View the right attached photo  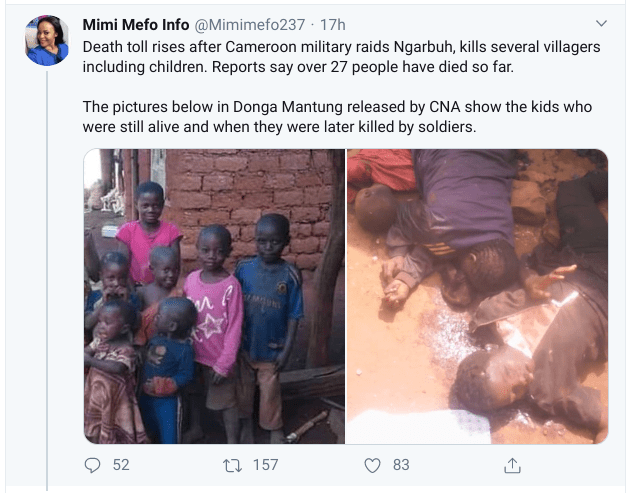(x=477, y=296)
